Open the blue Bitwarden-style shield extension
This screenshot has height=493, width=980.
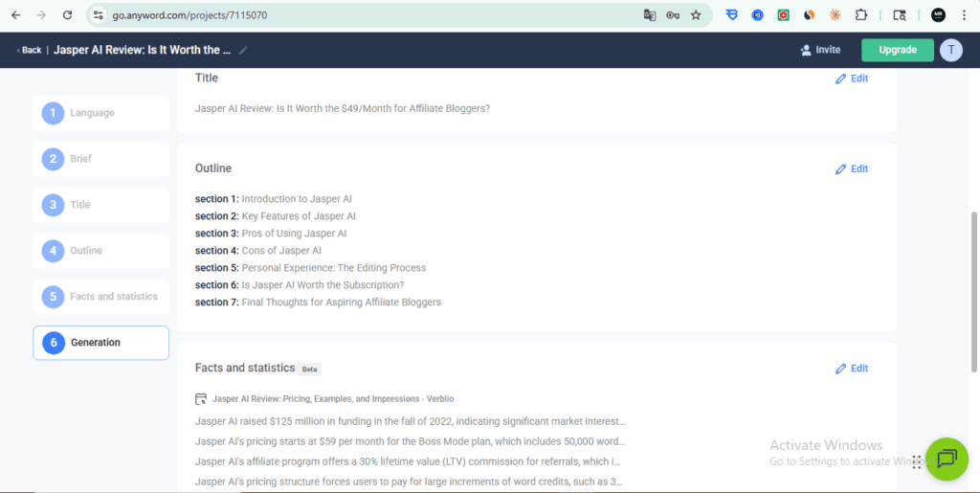731,15
